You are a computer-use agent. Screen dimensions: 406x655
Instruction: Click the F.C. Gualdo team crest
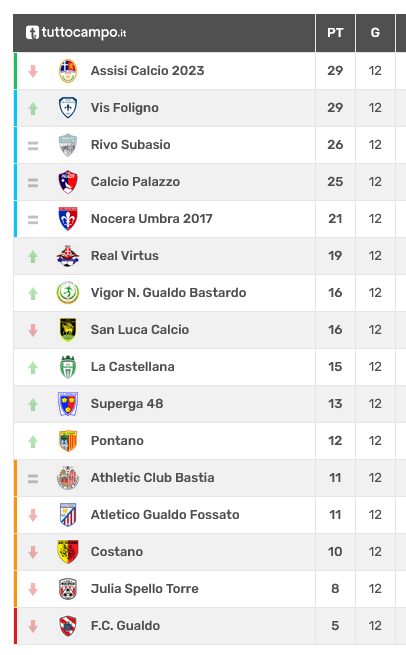[x=68, y=626]
